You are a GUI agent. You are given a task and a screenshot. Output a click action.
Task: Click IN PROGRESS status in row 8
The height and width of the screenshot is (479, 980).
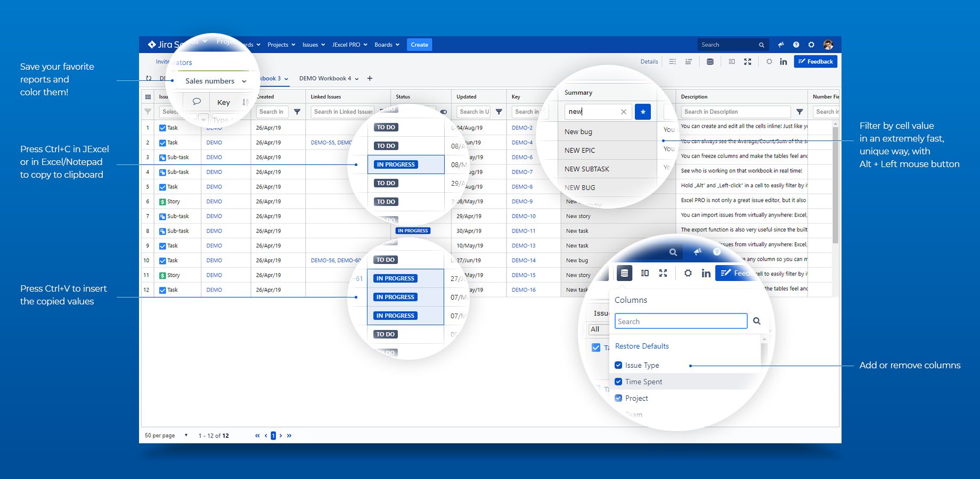click(413, 231)
